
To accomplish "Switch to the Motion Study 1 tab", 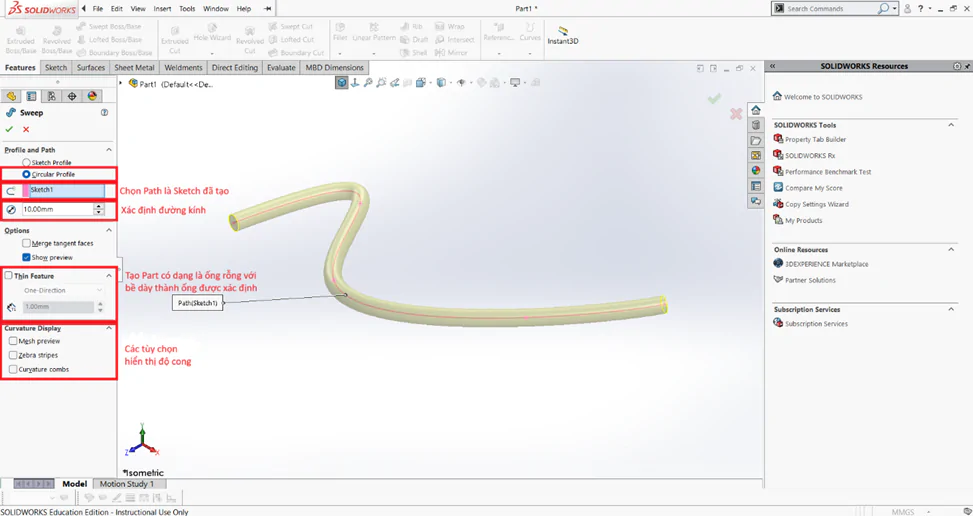I will click(127, 484).
